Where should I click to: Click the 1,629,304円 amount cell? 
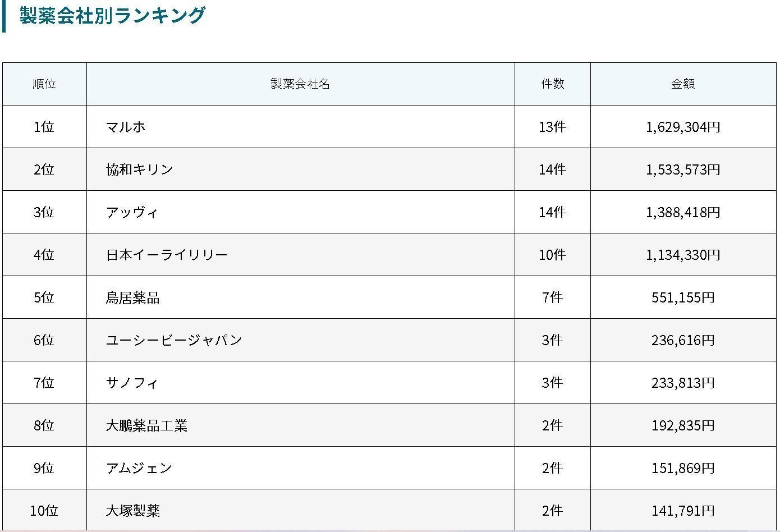(x=683, y=127)
